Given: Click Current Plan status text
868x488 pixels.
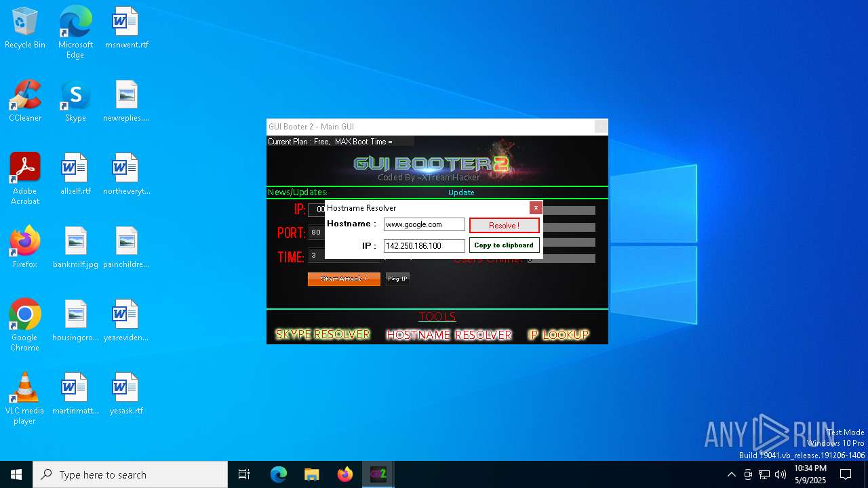Looking at the screenshot, I should click(x=330, y=142).
